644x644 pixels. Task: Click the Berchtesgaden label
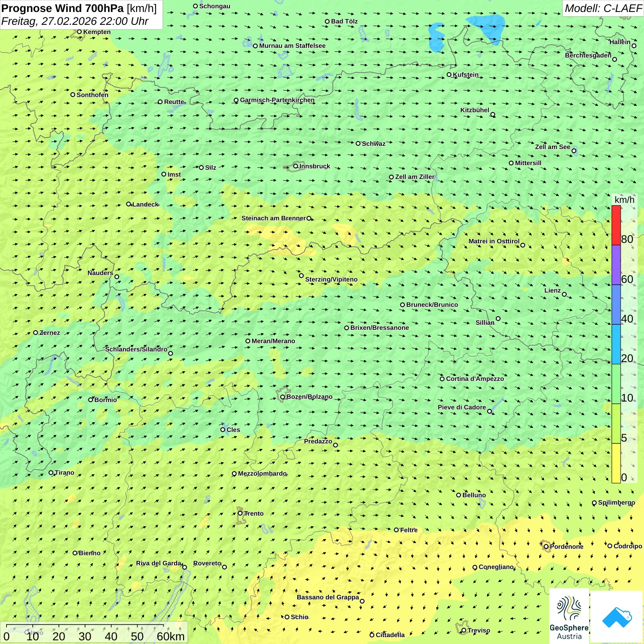[x=588, y=55]
